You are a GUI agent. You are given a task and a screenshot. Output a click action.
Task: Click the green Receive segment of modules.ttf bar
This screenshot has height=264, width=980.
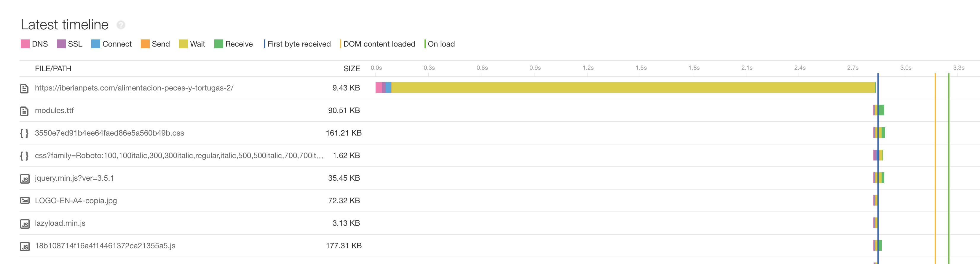[882, 110]
